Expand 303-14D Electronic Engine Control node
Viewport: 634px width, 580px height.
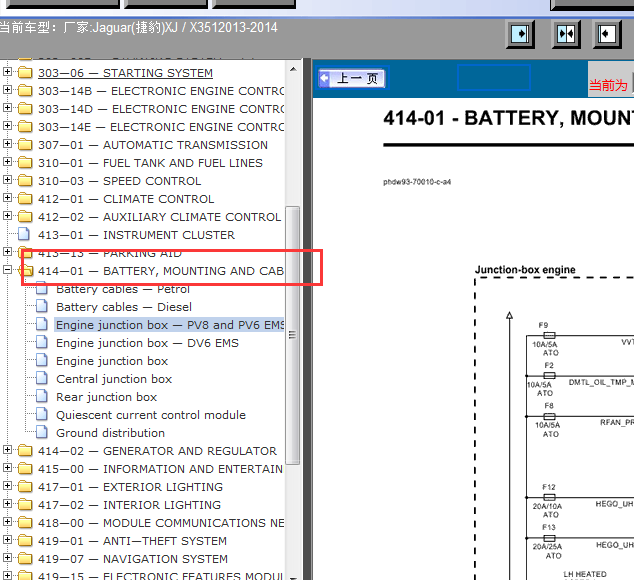(x=7, y=108)
